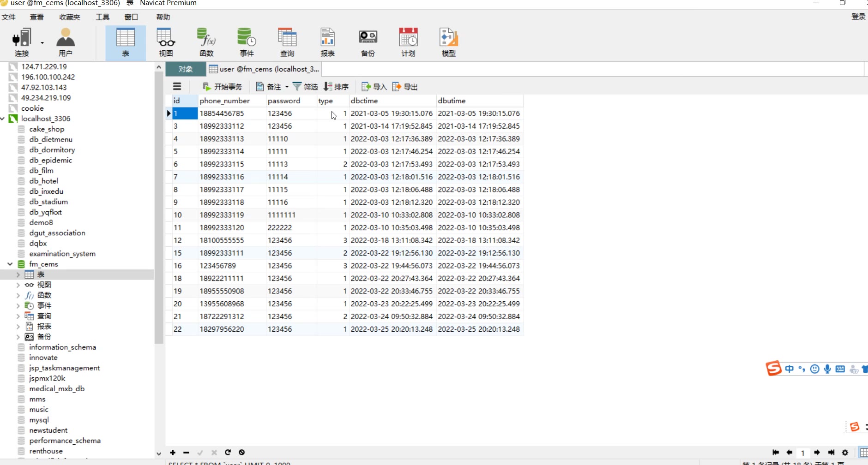Open the 帮助 (Help) menu
This screenshot has height=465, width=868.
[163, 17]
